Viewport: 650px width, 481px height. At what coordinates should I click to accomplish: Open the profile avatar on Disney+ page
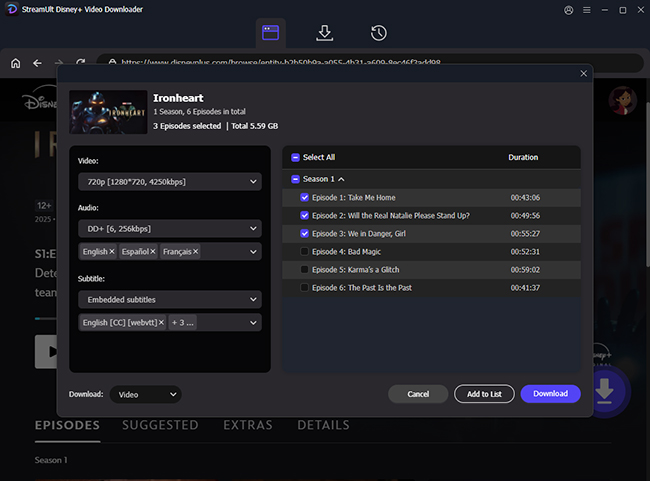click(x=622, y=101)
